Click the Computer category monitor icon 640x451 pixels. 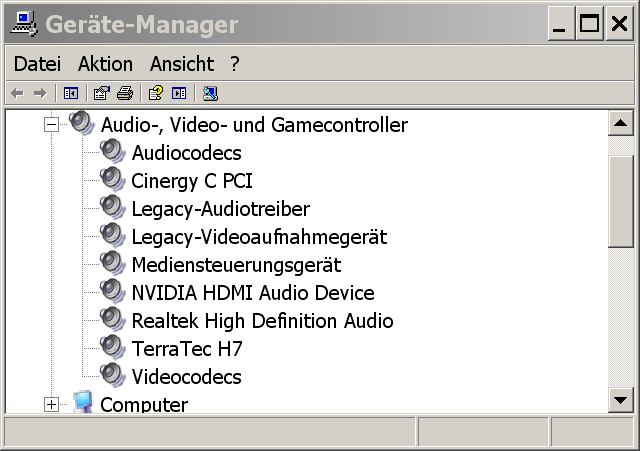click(x=82, y=404)
